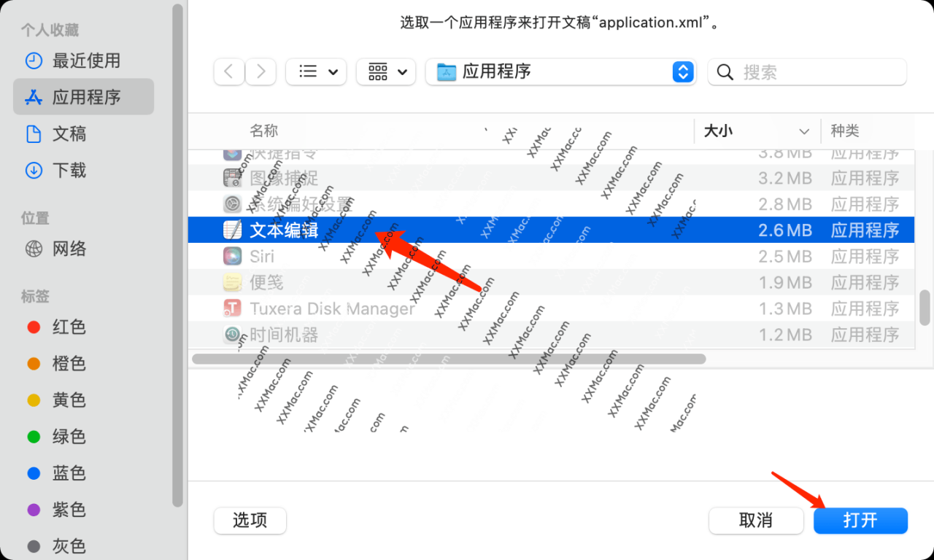
Task: Click the 打开 open button
Action: 860,520
